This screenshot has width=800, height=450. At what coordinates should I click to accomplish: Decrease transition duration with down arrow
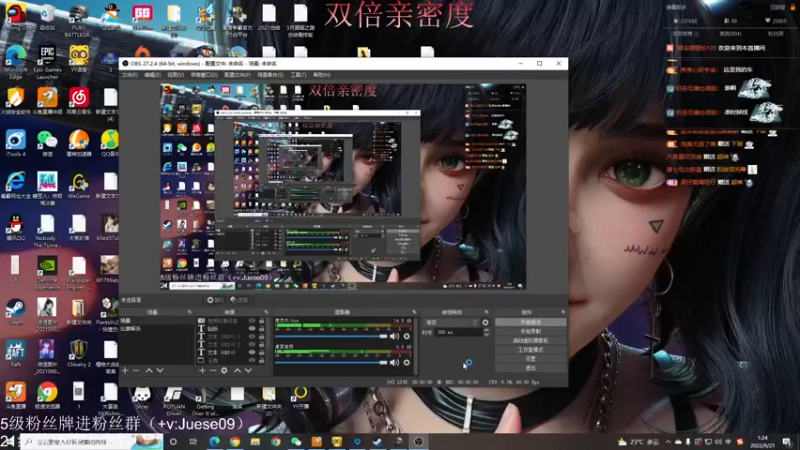pos(486,334)
